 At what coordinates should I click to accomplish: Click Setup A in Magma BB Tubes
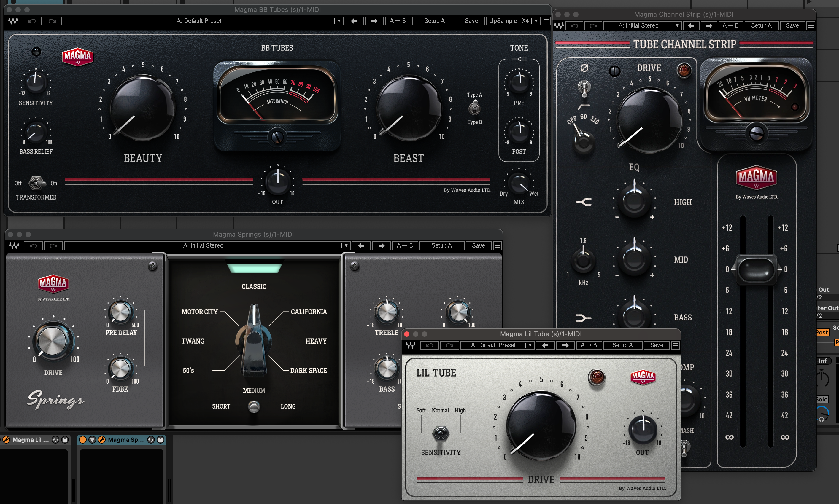pyautogui.click(x=434, y=21)
